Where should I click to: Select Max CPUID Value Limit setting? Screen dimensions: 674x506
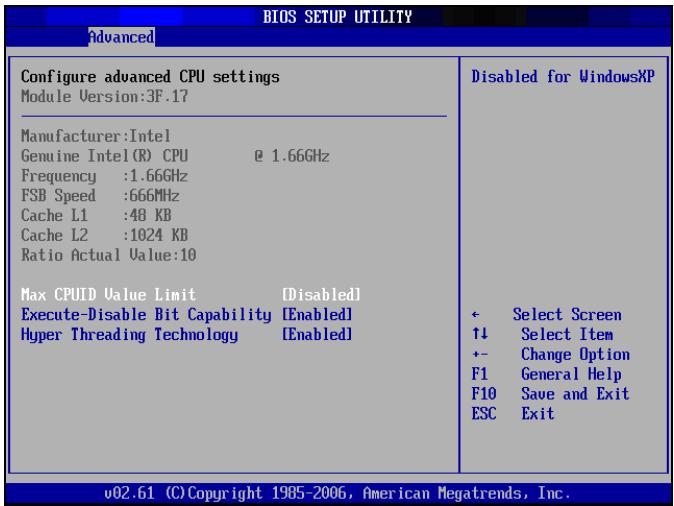click(108, 295)
